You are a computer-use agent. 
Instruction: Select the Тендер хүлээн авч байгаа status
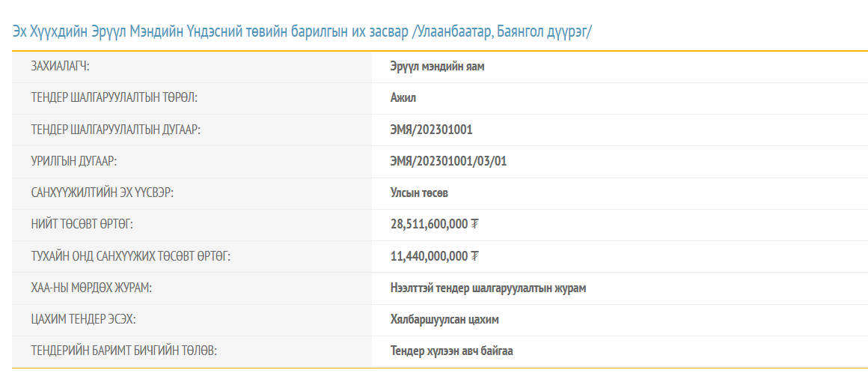451,351
